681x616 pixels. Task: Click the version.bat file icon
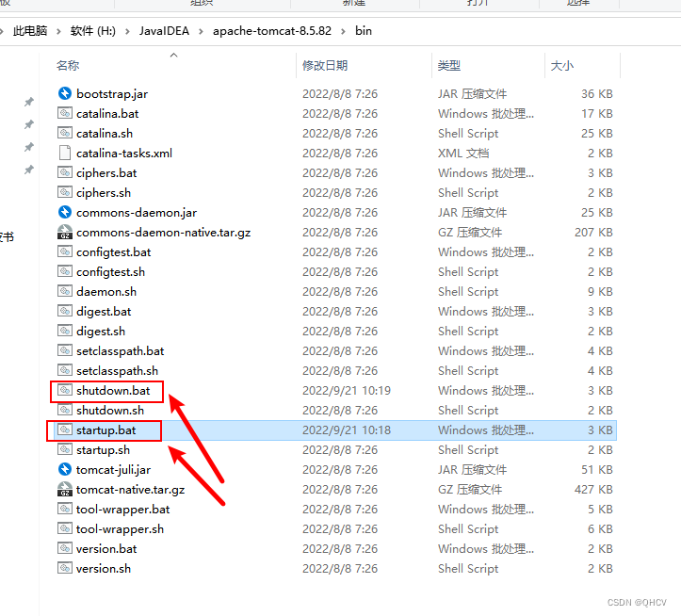point(65,549)
